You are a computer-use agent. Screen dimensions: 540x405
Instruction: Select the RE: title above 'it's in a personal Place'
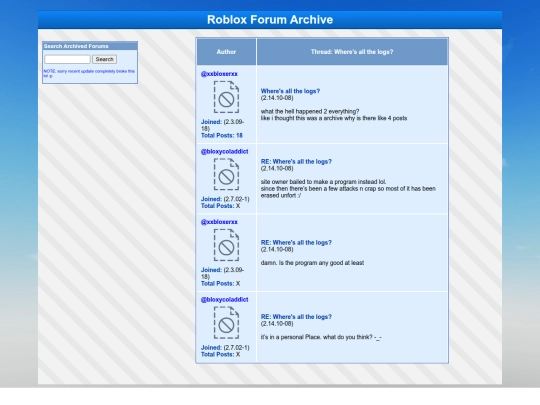click(x=296, y=317)
